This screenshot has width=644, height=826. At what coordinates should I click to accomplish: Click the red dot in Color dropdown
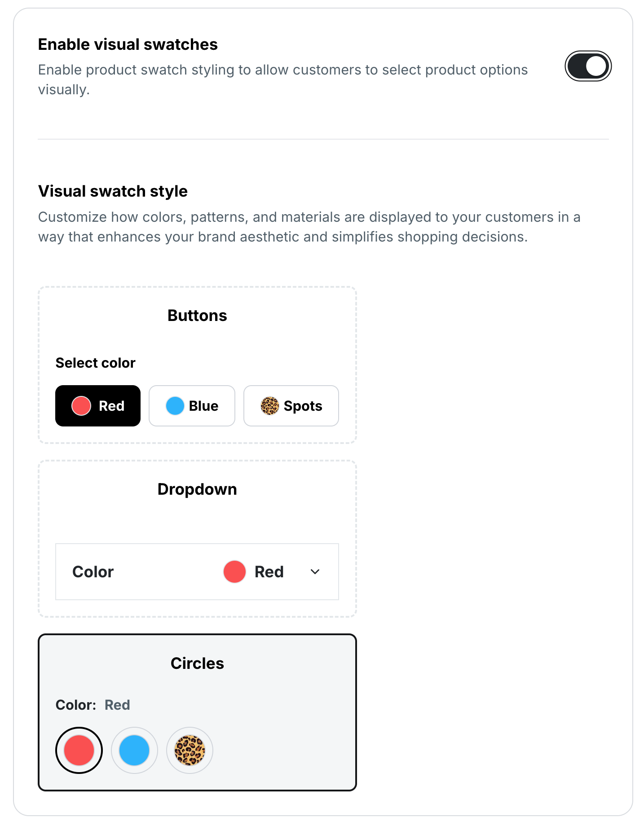pos(234,571)
